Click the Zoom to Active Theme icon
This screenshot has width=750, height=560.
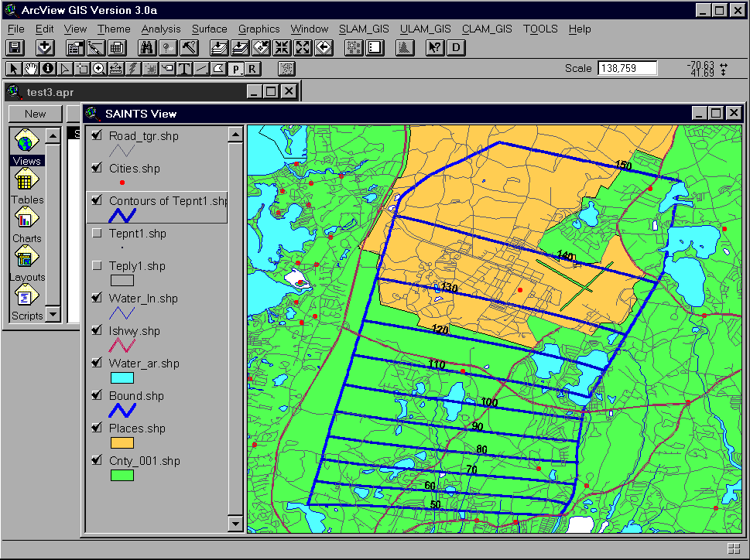(x=240, y=48)
